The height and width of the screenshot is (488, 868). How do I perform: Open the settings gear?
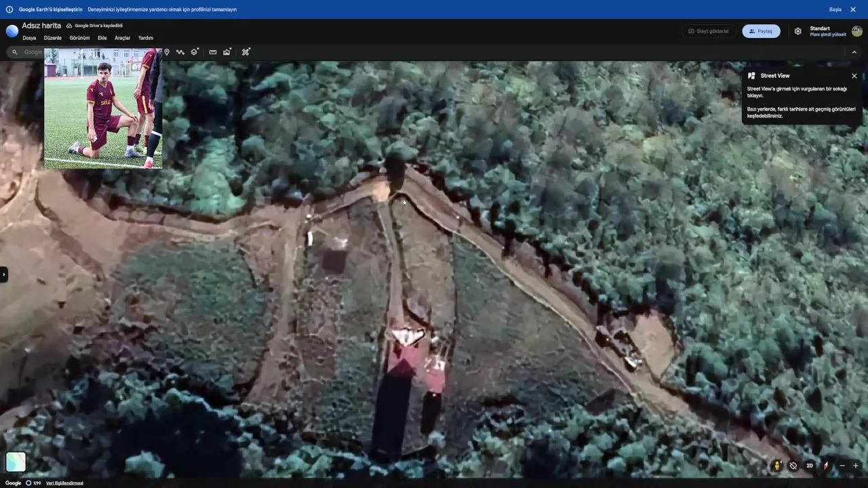[798, 31]
